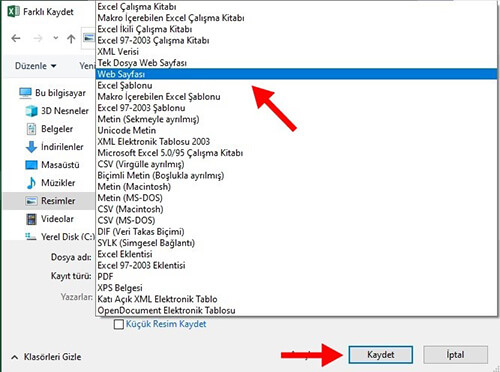Select Katı Açık XML Elektronik Tablo
500x372 pixels.
pyautogui.click(x=297, y=299)
